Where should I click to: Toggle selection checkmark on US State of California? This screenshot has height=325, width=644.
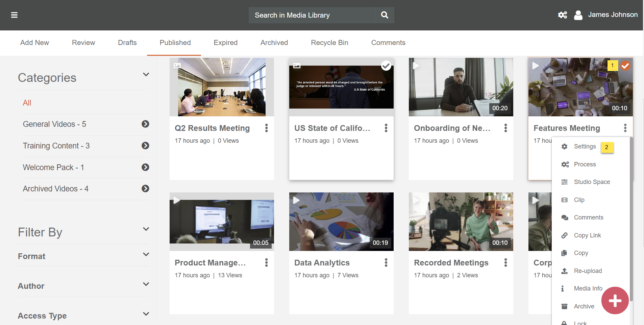386,66
